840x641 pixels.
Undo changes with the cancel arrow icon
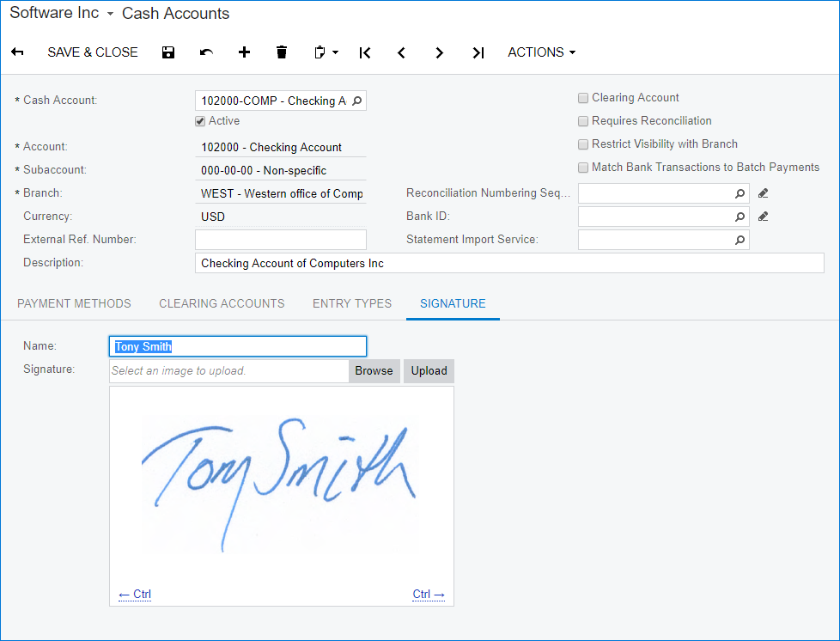(206, 52)
